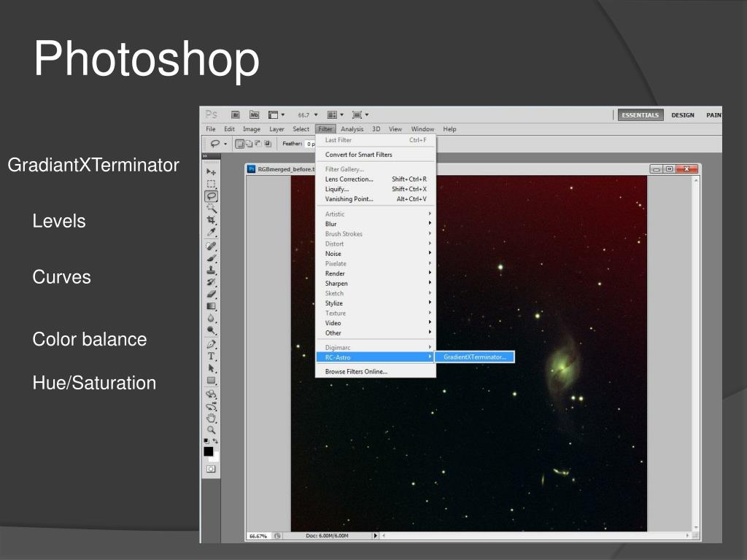Viewport: 747px width, 560px height.
Task: Open the Image menu
Action: point(252,129)
